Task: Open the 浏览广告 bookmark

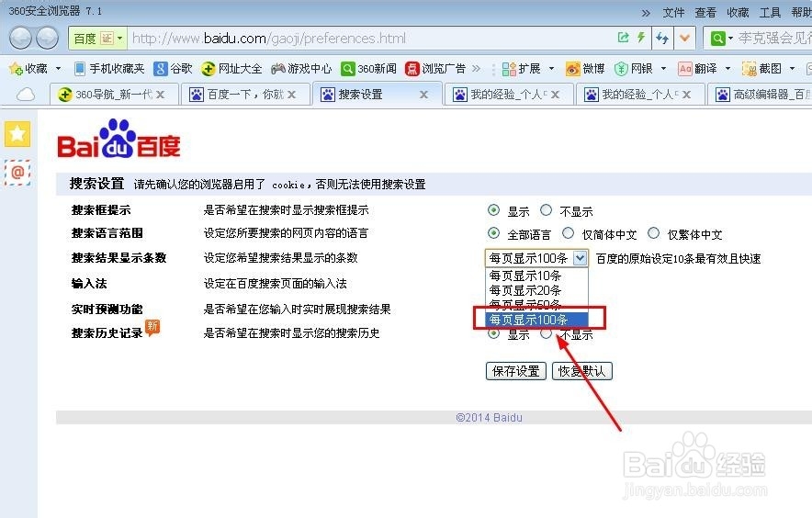Action: [x=435, y=68]
